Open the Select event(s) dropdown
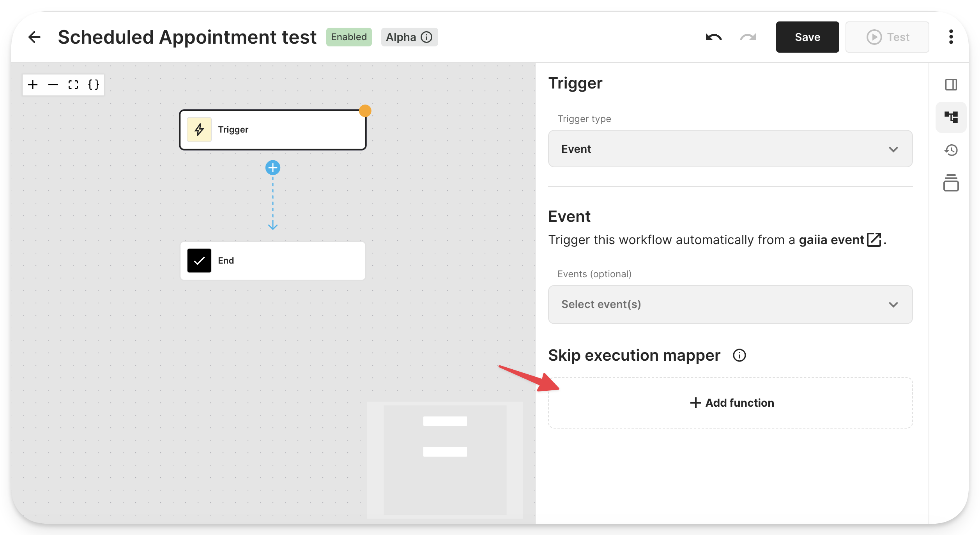980x535 pixels. point(730,305)
